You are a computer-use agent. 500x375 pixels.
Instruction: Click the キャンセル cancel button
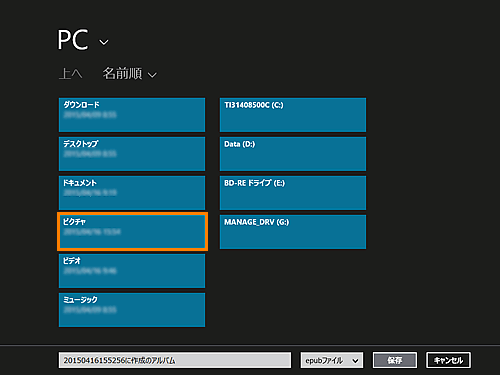click(448, 360)
